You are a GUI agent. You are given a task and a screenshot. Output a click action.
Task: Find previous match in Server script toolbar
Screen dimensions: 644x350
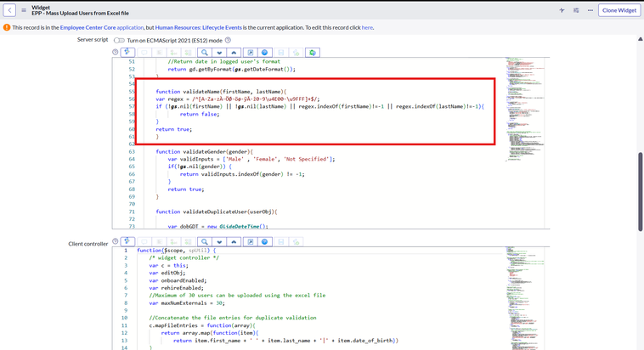pos(234,52)
